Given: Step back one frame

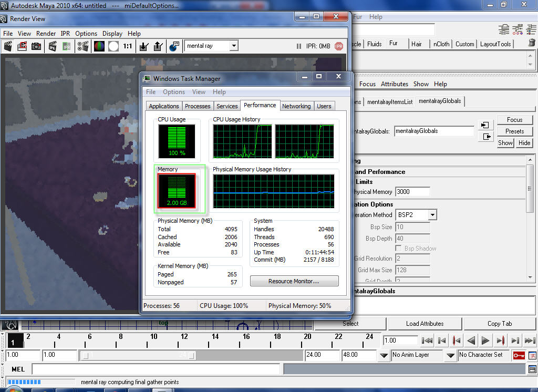Looking at the screenshot, I should tap(442, 341).
